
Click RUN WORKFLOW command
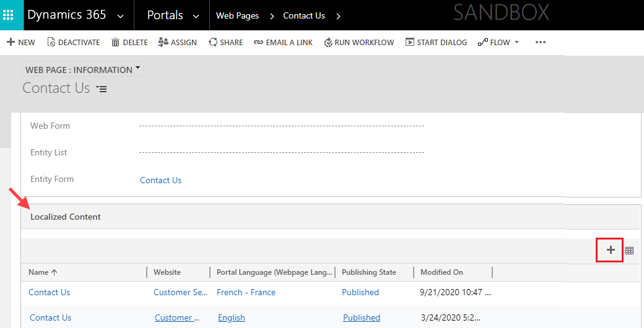click(x=359, y=42)
